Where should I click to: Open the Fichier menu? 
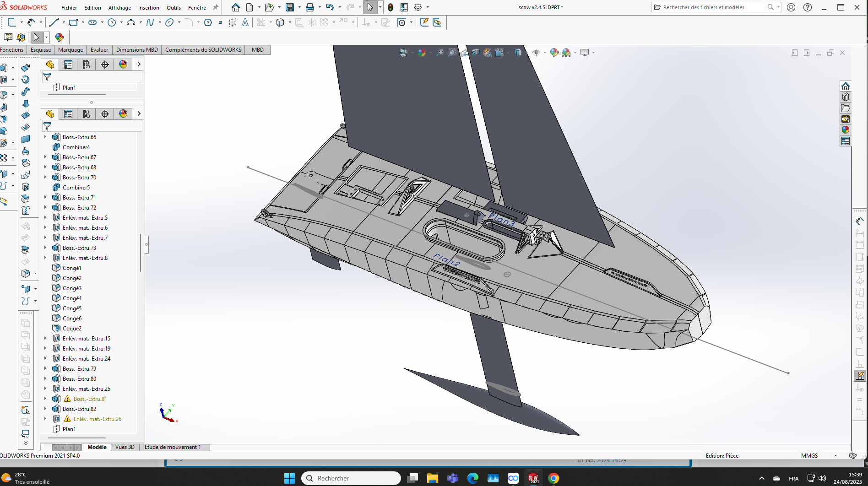tap(69, 8)
